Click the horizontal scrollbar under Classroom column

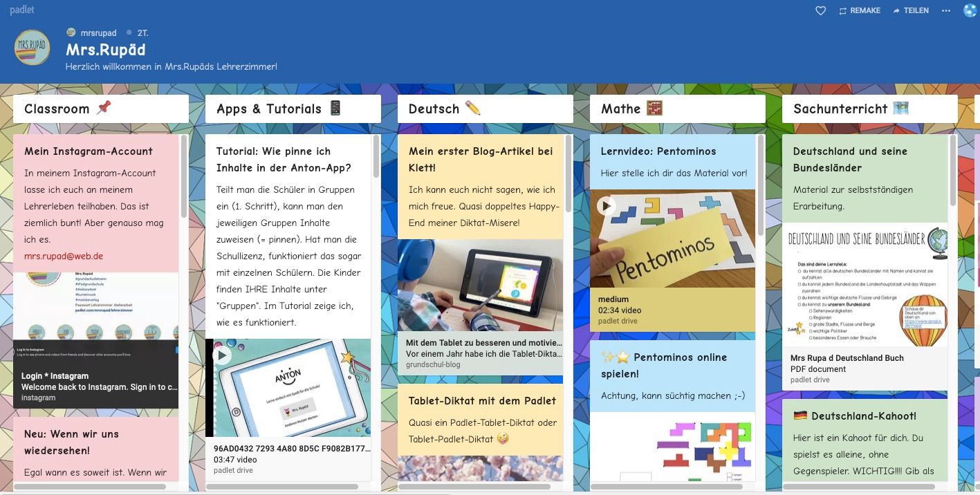click(x=90, y=487)
